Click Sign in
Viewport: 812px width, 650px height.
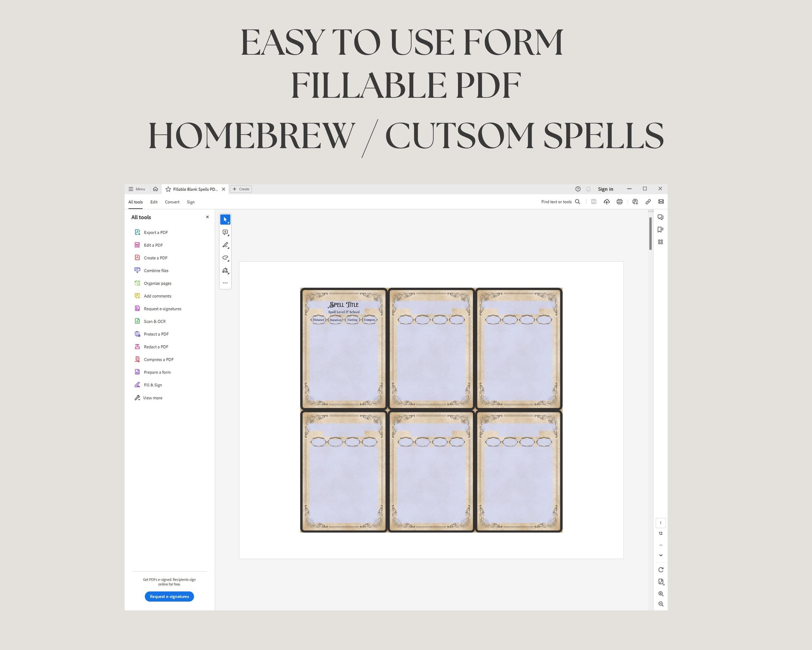coord(605,189)
